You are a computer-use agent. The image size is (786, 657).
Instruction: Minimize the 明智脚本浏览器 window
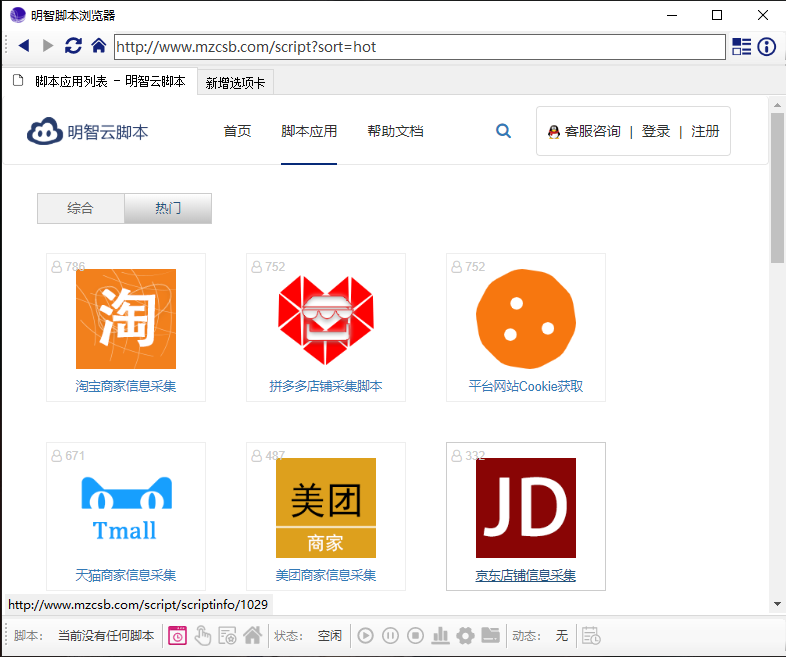pyautogui.click(x=672, y=15)
